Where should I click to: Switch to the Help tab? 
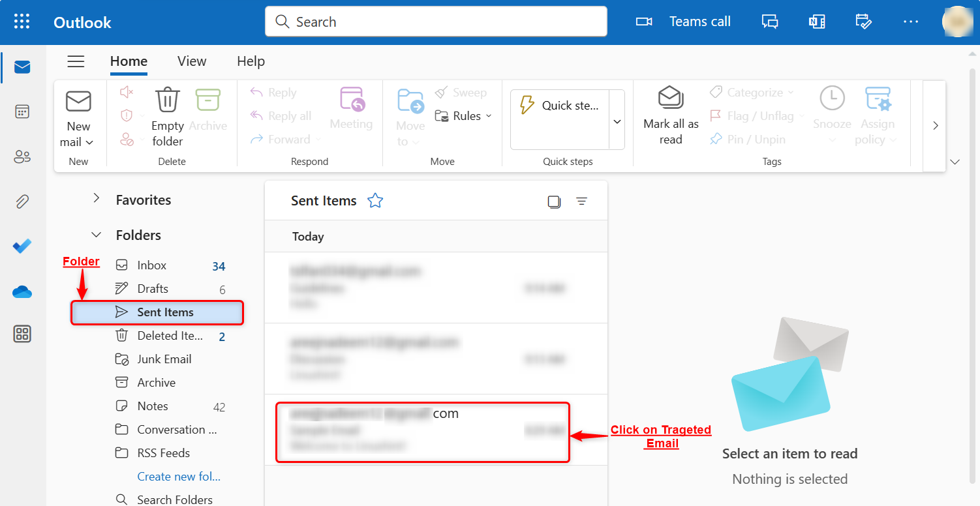click(x=251, y=61)
